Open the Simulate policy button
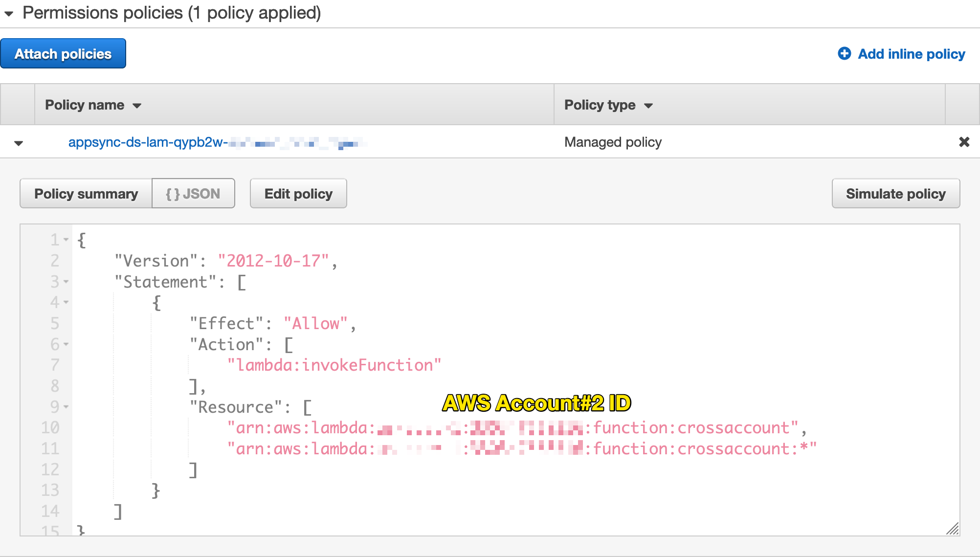Image resolution: width=980 pixels, height=557 pixels. point(896,194)
